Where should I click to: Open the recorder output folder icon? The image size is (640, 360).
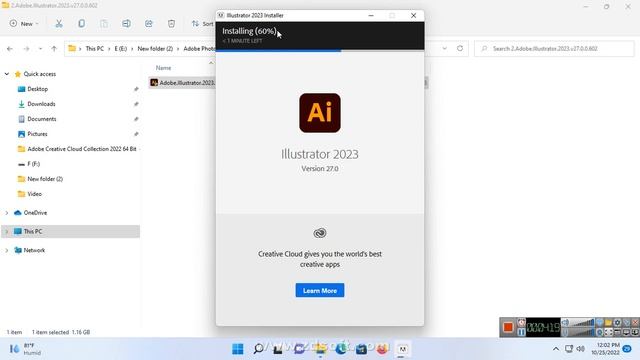point(608,322)
